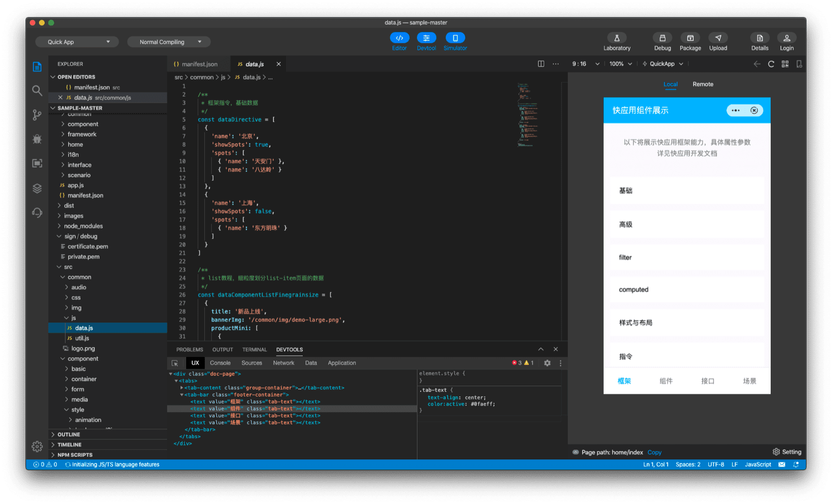Open the Setting button in simulator panel
The width and height of the screenshot is (832, 504).
(x=787, y=452)
